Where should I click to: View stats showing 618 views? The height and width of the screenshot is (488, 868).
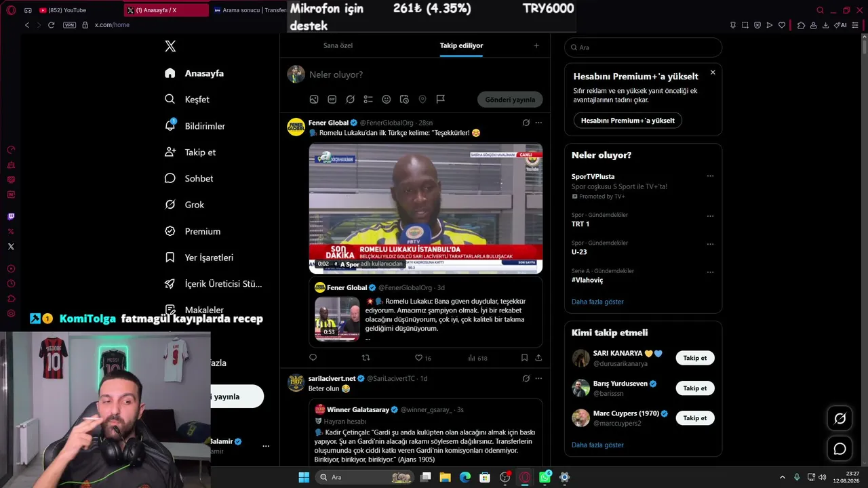point(478,358)
